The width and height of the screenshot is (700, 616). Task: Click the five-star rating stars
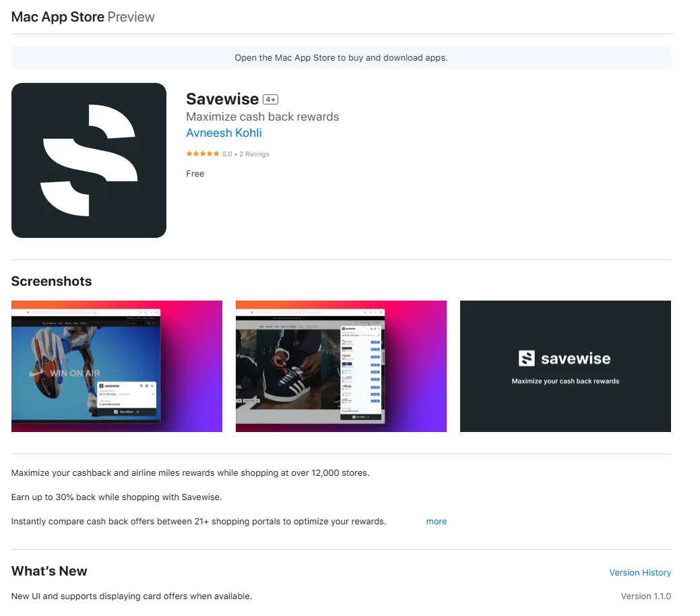[203, 154]
